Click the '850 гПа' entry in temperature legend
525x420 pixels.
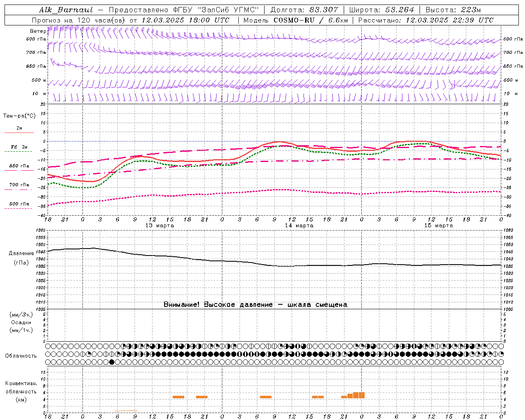click(x=19, y=166)
